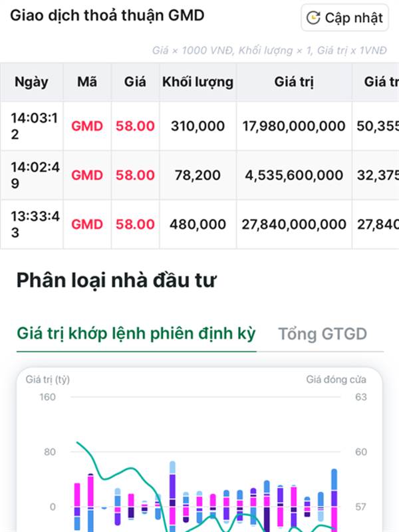Click the 78,200 volume cell

198,176
